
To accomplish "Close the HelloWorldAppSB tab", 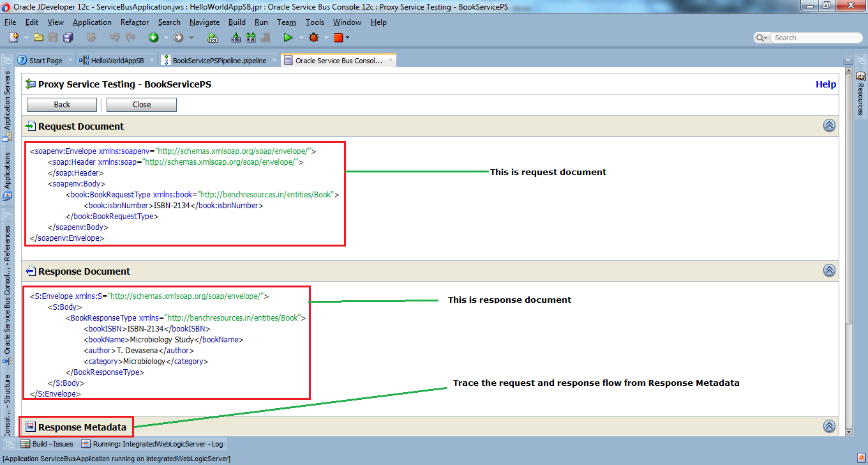I will [152, 60].
